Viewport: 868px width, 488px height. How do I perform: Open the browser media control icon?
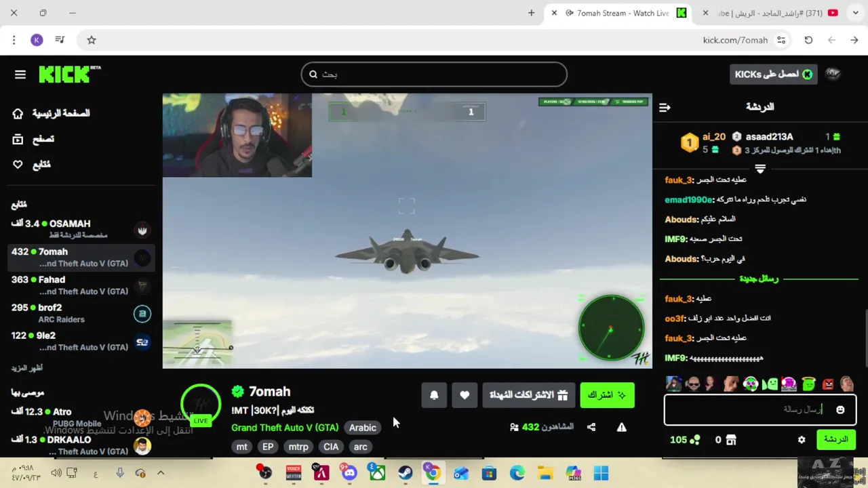pyautogui.click(x=60, y=40)
